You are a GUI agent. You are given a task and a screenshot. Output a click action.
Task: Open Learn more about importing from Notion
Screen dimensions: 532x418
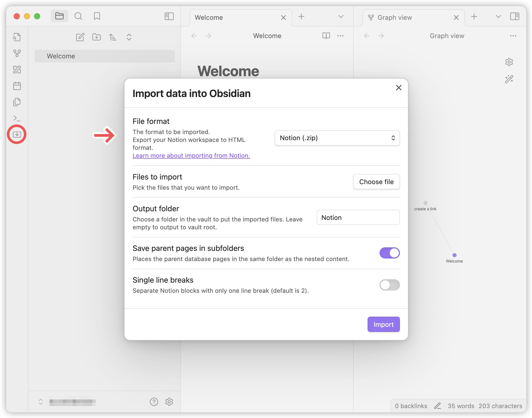pos(191,155)
